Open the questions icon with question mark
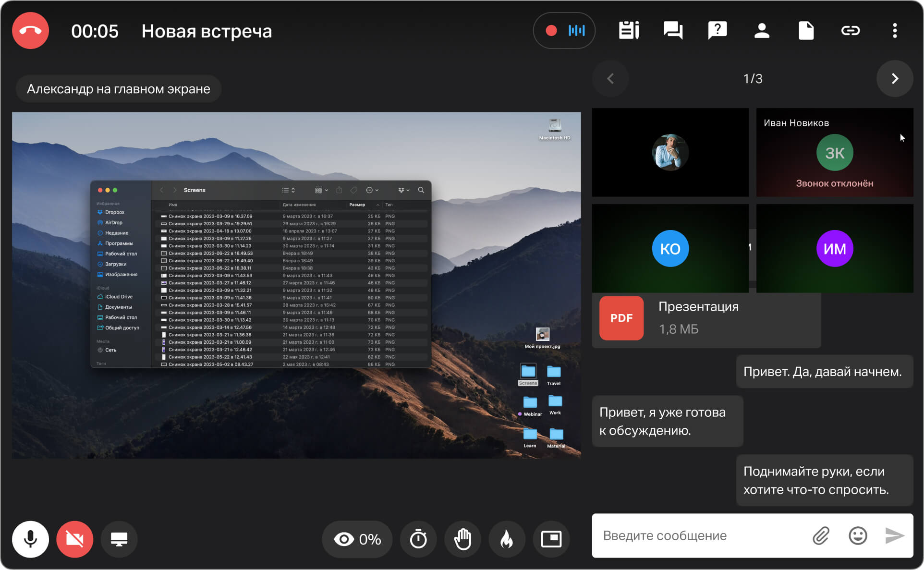 (717, 31)
